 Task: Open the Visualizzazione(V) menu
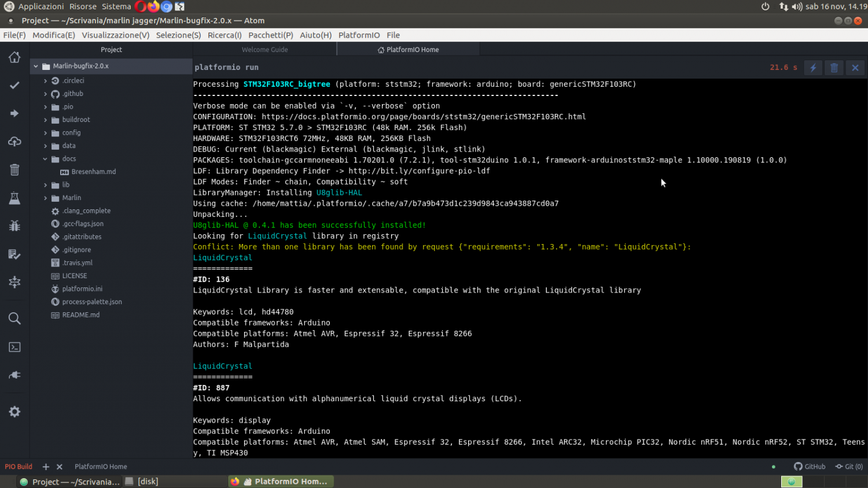[x=116, y=35]
